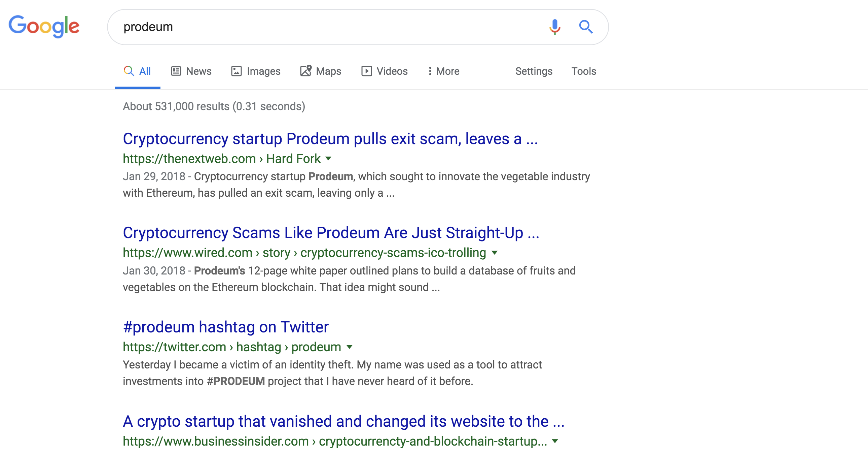Screen dimensions: 868x454
Task: Open Prodeum pulls exit scam article
Action: 330,139
